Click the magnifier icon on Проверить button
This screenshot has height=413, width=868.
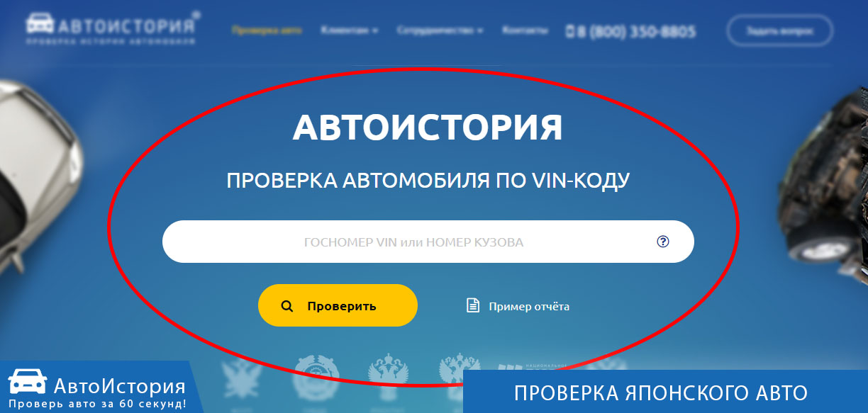click(x=287, y=306)
